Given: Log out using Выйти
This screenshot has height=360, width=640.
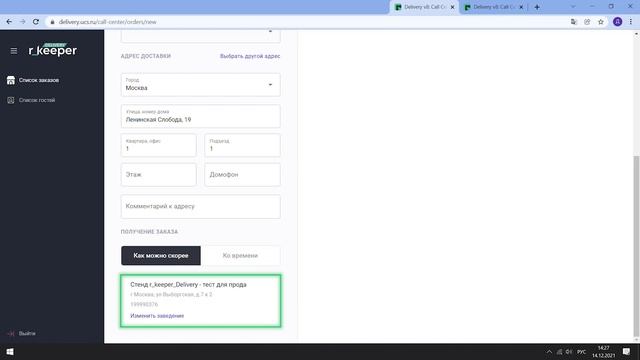Looking at the screenshot, I should (x=27, y=333).
